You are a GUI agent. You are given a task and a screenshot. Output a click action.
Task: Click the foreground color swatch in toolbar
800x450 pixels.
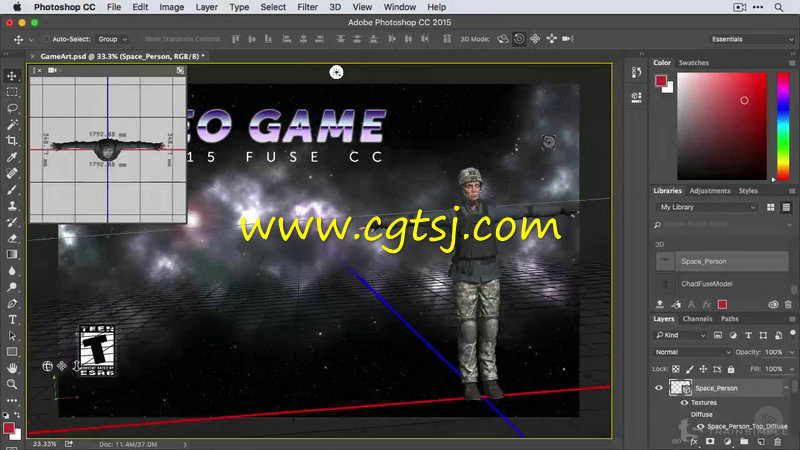tap(9, 428)
